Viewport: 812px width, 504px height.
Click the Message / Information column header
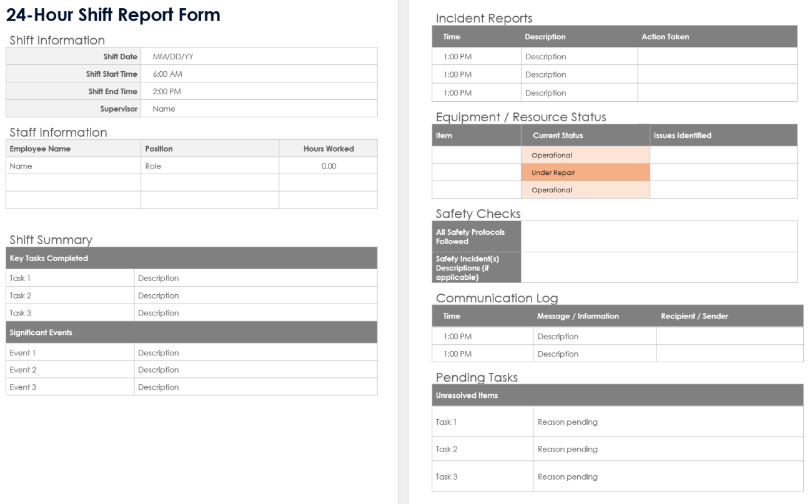[x=578, y=317]
